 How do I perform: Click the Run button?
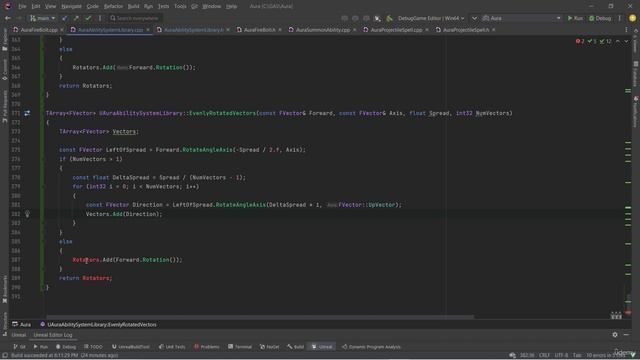575,18
